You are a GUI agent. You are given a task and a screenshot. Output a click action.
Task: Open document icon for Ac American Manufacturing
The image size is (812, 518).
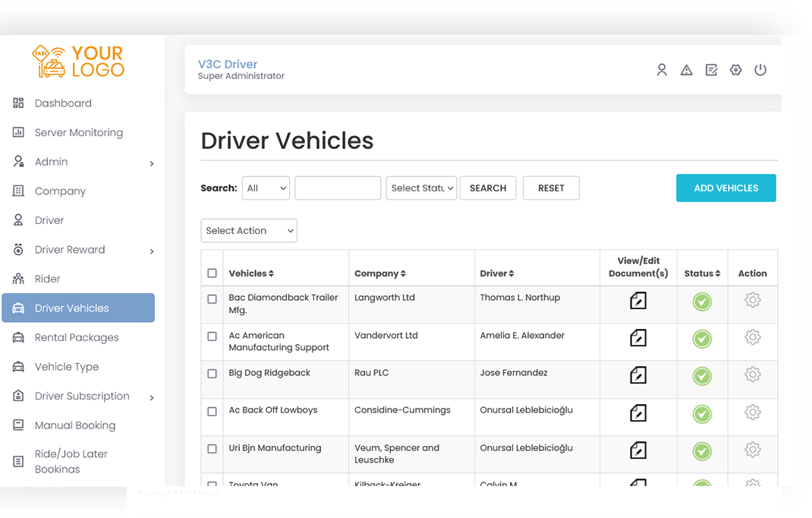(638, 337)
